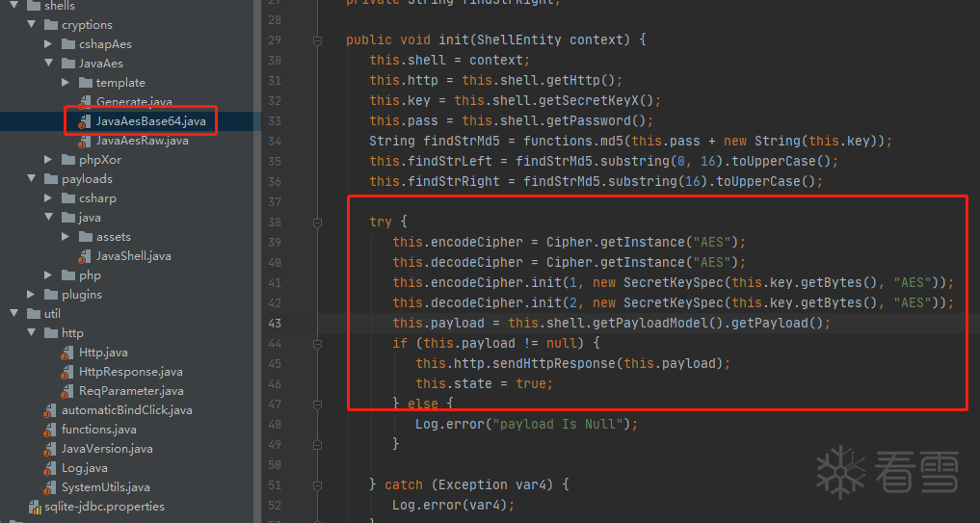Click the JavaAesRaw.java file icon
This screenshot has width=980, height=523.
coord(85,142)
